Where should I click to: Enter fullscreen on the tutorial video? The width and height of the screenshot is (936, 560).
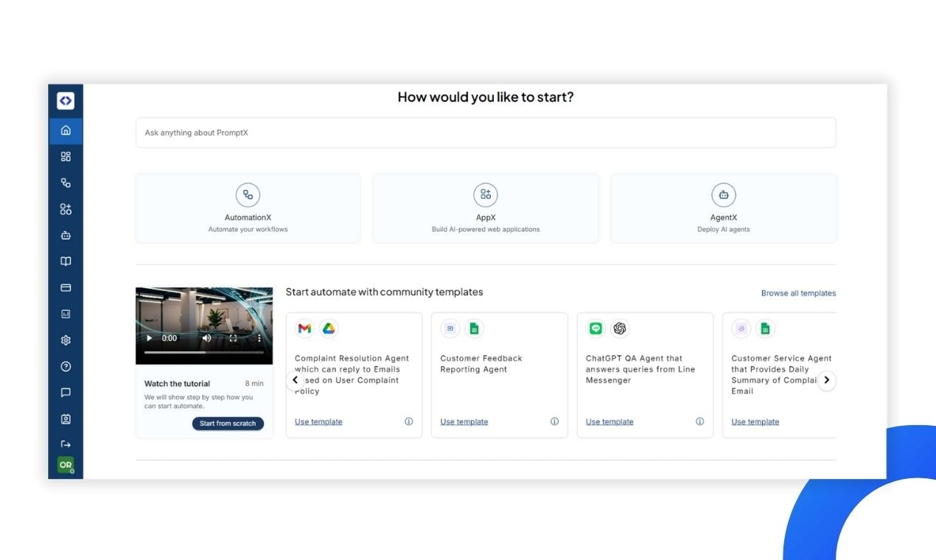tap(233, 338)
